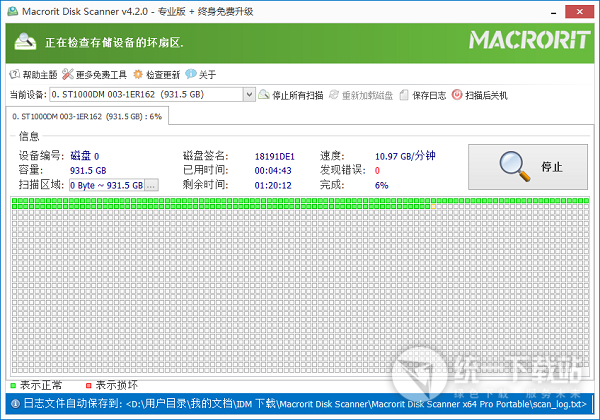
Task: Click 重新加载磁盘 to reload disks
Action: point(361,95)
